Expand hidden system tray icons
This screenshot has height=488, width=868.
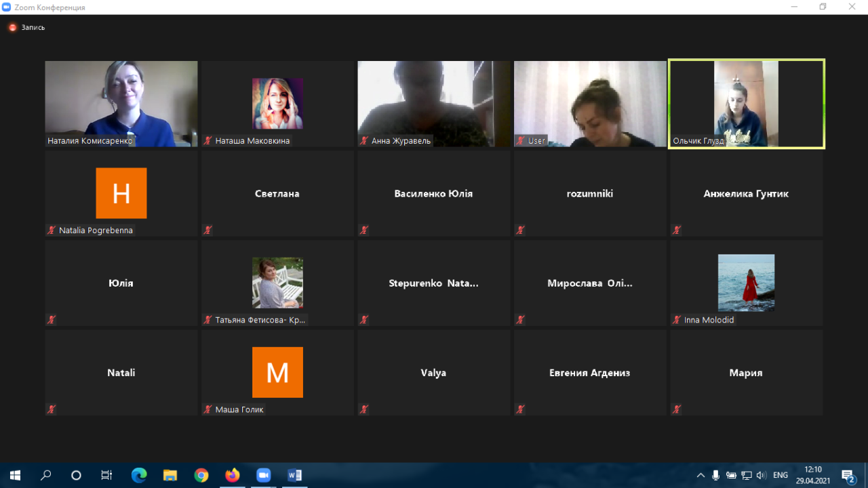click(701, 475)
